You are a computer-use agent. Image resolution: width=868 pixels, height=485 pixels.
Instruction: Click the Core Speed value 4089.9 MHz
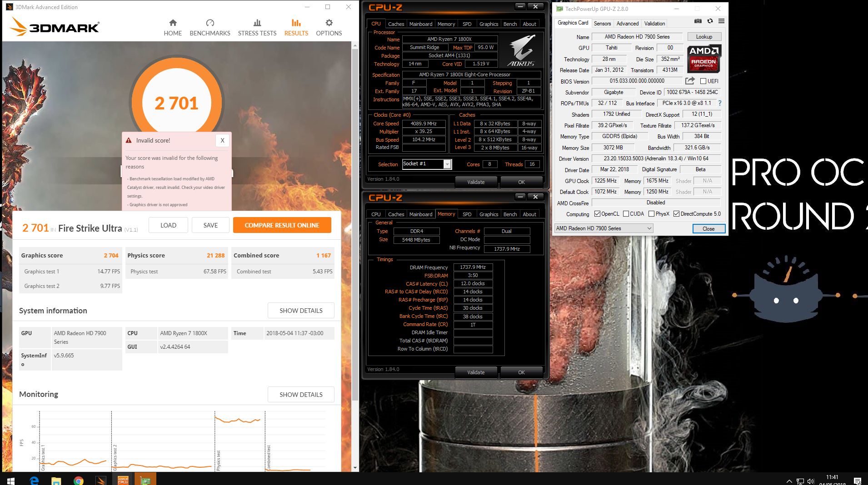(424, 124)
